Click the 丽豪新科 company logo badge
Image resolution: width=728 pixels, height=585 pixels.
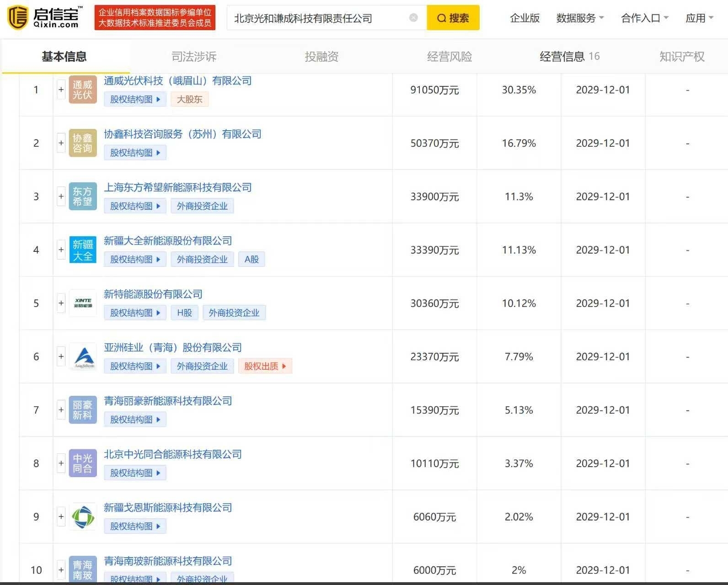(83, 410)
